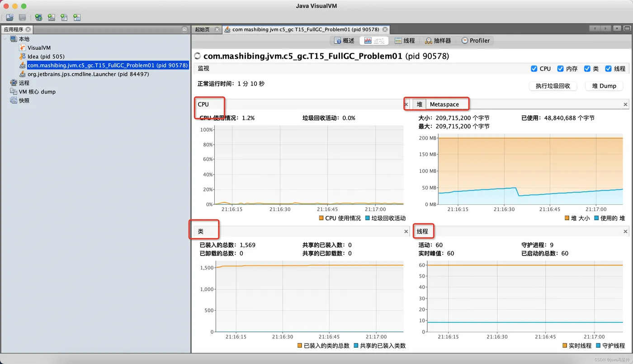This screenshot has width=633, height=364.
Task: Select the com mashibing jvm document tab
Action: pos(305,29)
